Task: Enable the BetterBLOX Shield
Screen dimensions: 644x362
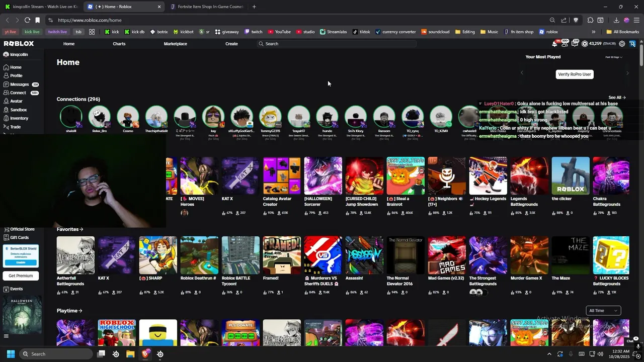Action: 21,262
